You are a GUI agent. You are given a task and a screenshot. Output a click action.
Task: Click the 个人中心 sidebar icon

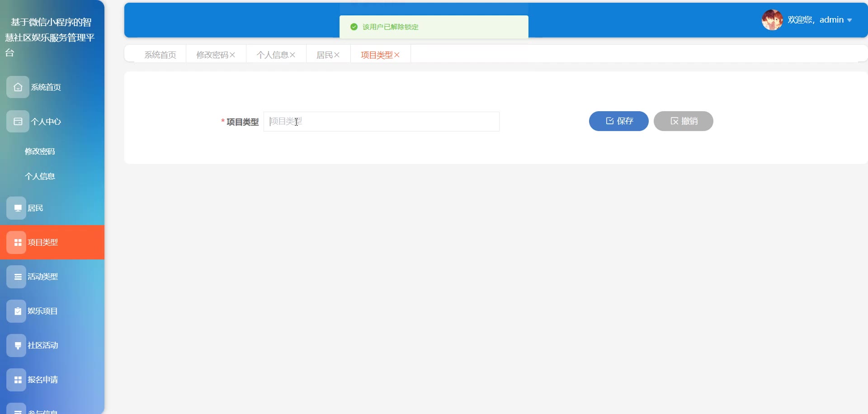(x=18, y=122)
